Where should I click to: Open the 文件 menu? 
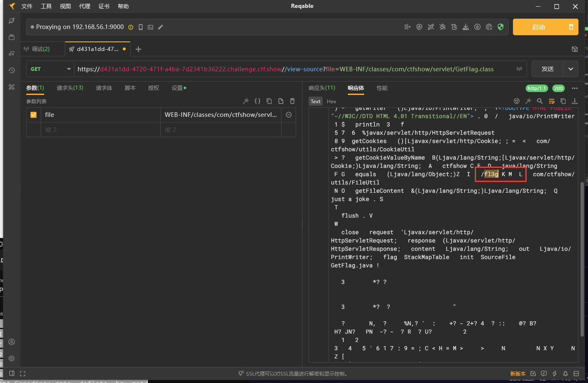click(27, 6)
